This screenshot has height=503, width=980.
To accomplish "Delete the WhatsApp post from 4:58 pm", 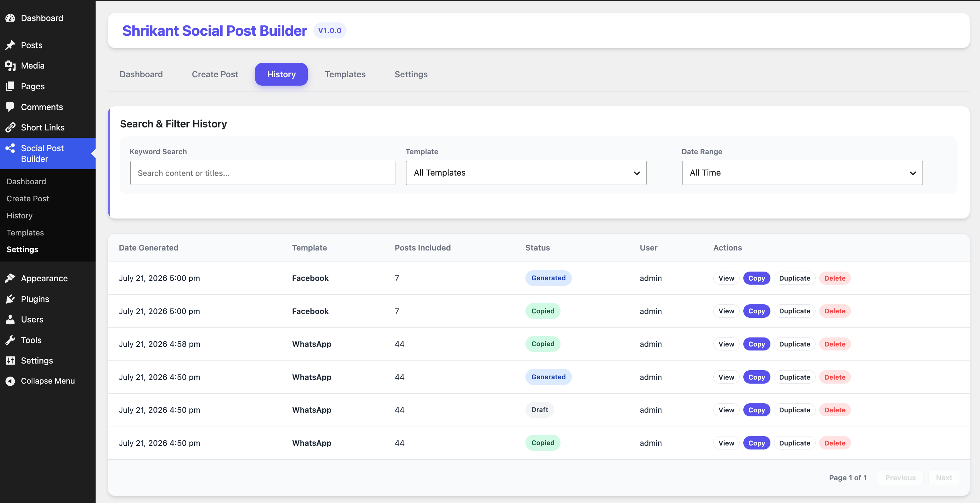I will click(x=835, y=344).
